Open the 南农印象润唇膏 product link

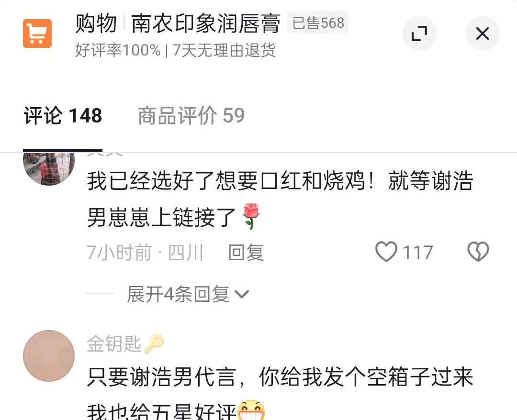point(206,24)
